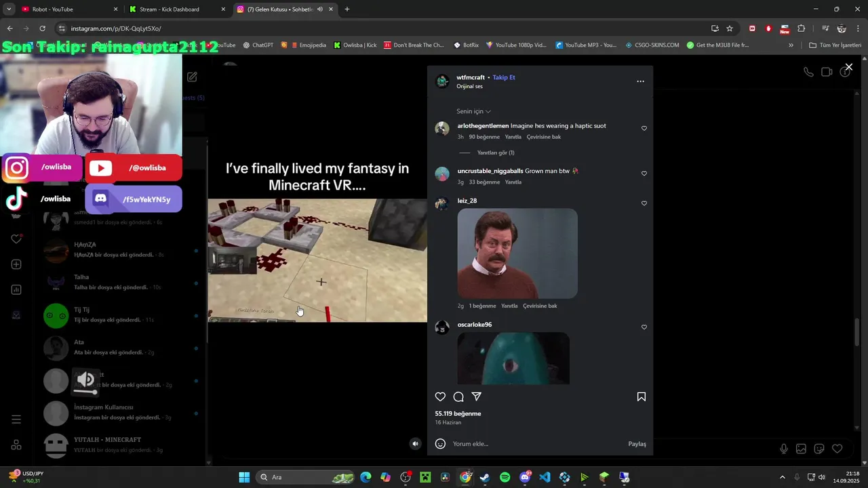Click the Paylaş post button

pyautogui.click(x=637, y=444)
